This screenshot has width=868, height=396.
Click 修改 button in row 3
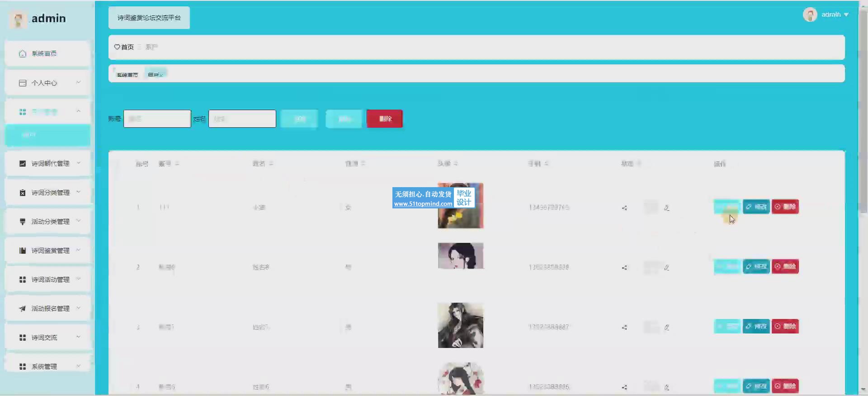[x=756, y=326]
